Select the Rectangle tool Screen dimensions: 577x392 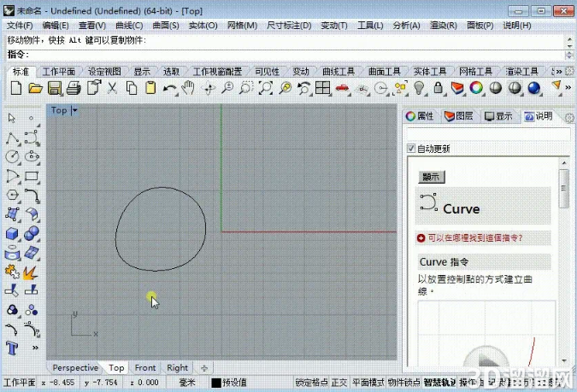[32, 176]
